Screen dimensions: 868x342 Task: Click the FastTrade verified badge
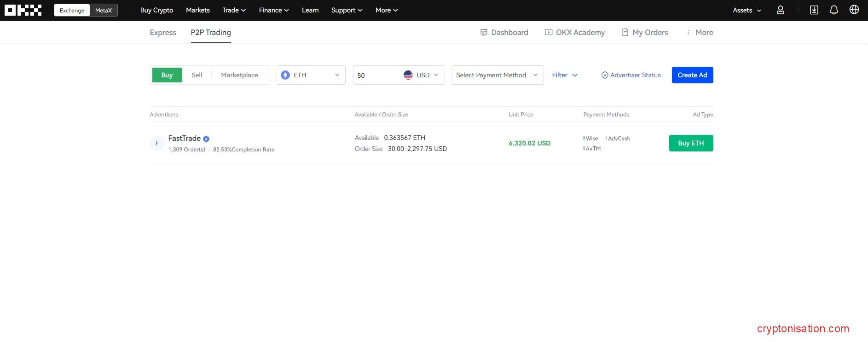pos(206,139)
